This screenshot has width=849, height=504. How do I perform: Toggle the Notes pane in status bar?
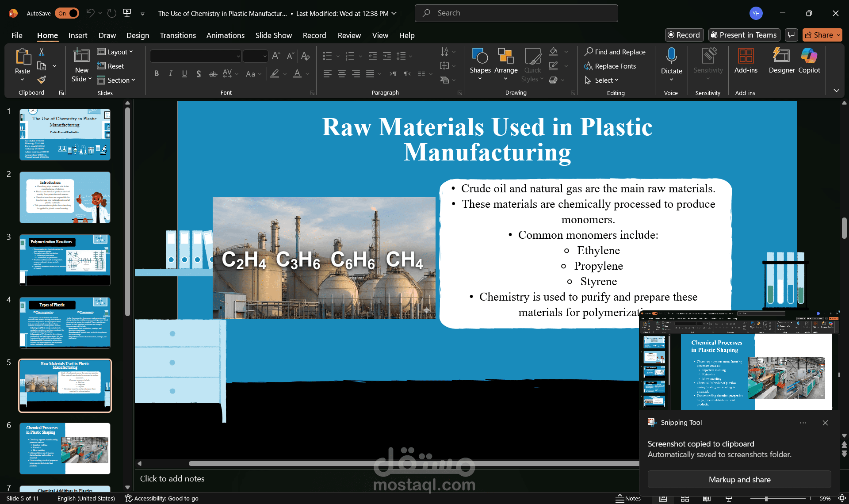pyautogui.click(x=628, y=498)
